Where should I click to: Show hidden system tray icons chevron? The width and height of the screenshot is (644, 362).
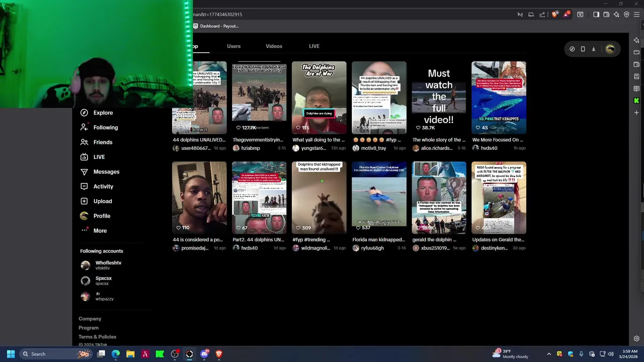[549, 354]
